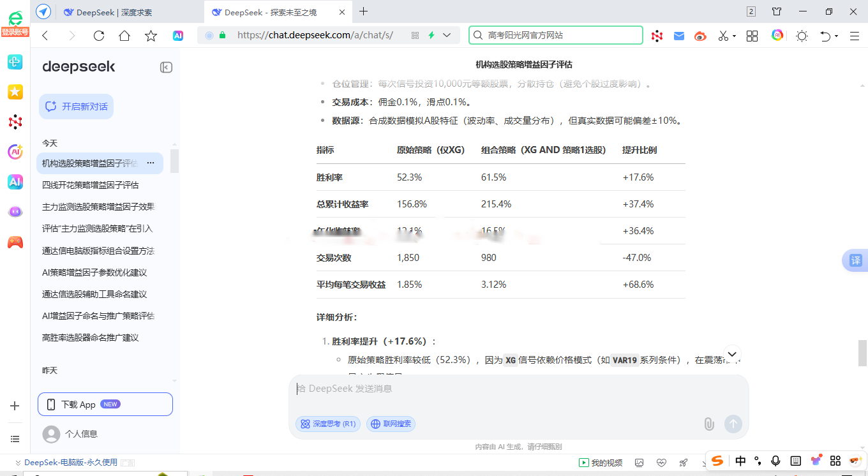Image resolution: width=868 pixels, height=476 pixels.
Task: Click the chat list scrollbar thumb
Action: click(x=174, y=161)
